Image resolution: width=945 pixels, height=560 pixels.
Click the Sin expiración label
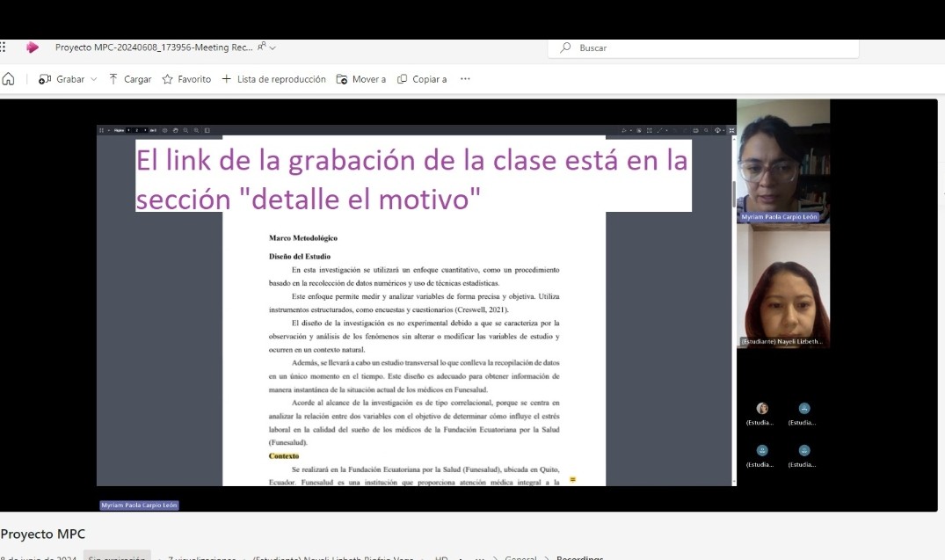point(117,557)
